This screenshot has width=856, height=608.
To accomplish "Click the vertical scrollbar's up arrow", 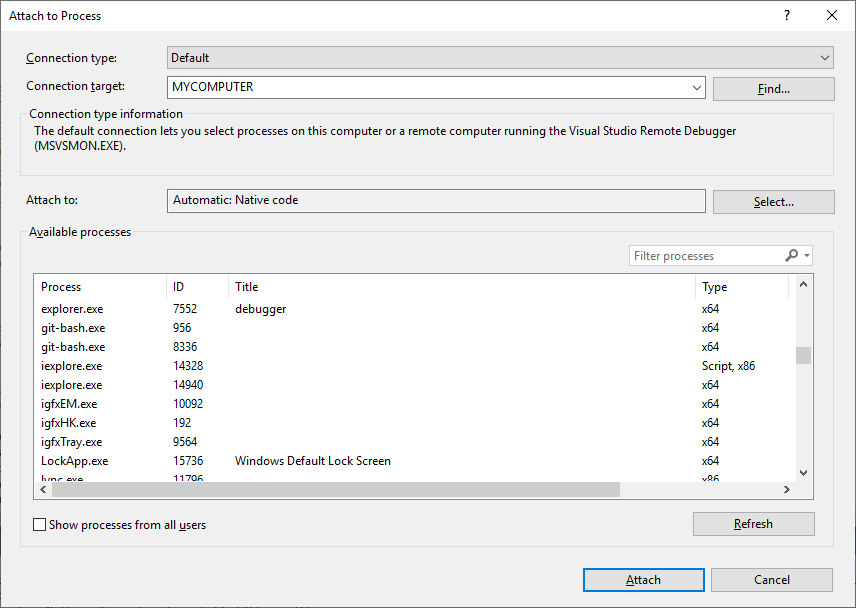I will click(x=802, y=283).
